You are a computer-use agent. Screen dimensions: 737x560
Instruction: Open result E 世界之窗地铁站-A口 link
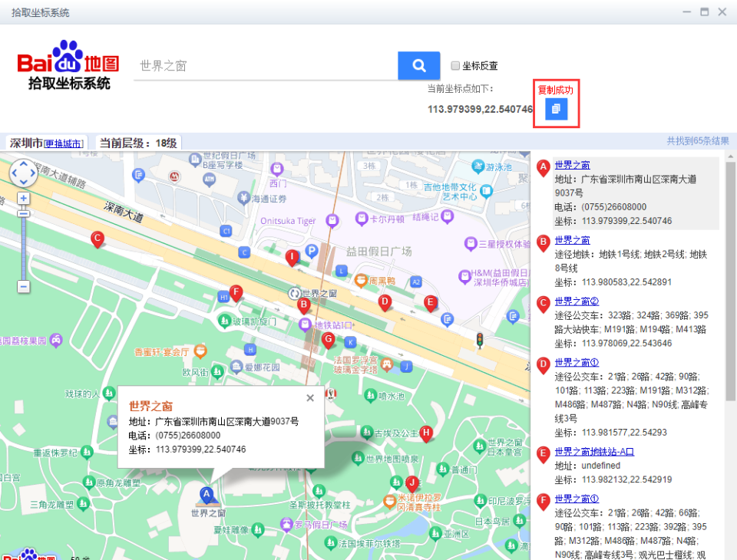pyautogui.click(x=594, y=452)
